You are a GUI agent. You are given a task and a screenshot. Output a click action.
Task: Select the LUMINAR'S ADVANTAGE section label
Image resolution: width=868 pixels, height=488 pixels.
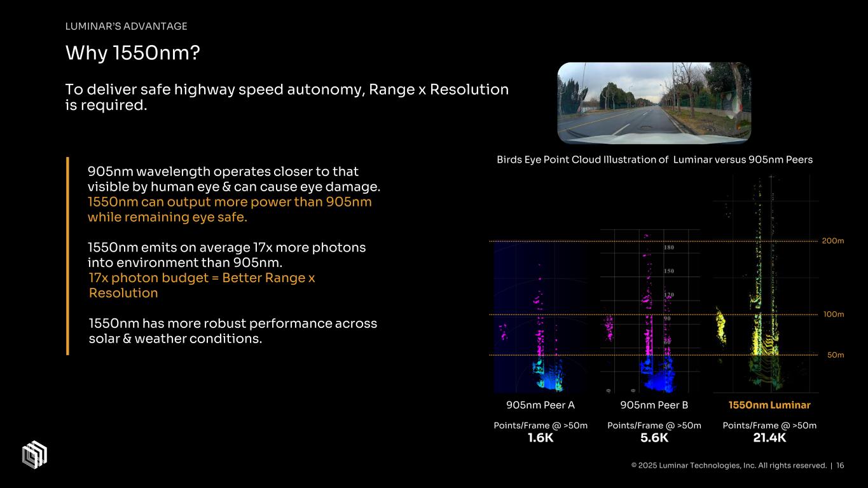pos(126,26)
